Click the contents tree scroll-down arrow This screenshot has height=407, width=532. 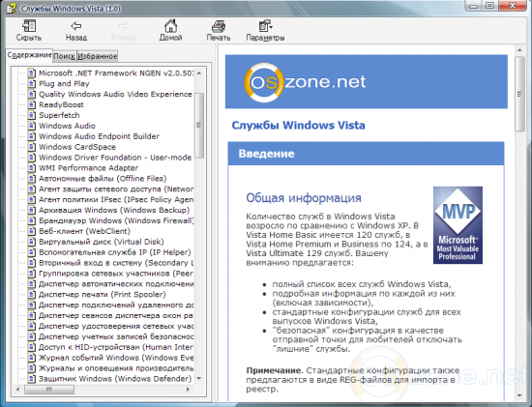(199, 379)
